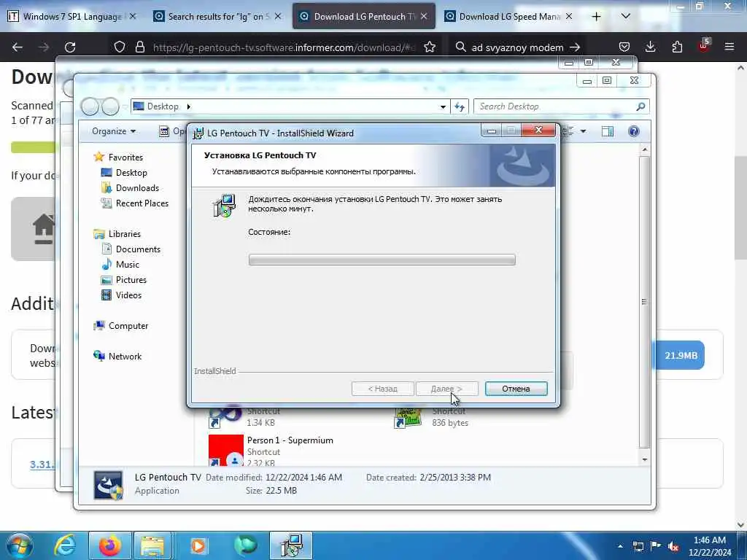Reload the current page
Viewport: 747px width, 560px height.
click(x=70, y=47)
